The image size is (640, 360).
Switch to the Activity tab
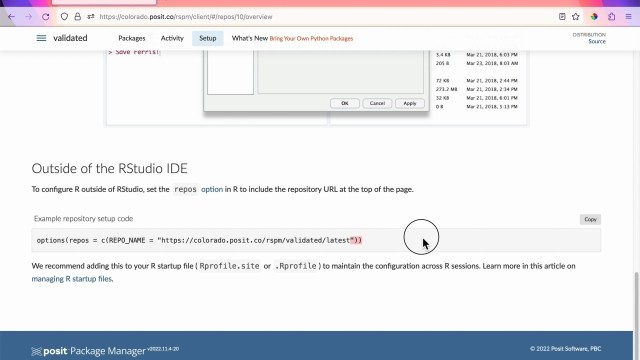pyautogui.click(x=172, y=38)
